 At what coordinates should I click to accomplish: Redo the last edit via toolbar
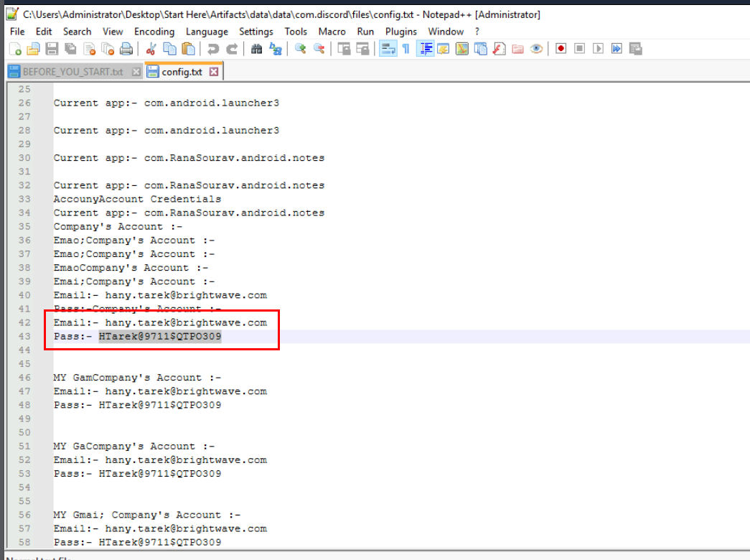(x=232, y=49)
